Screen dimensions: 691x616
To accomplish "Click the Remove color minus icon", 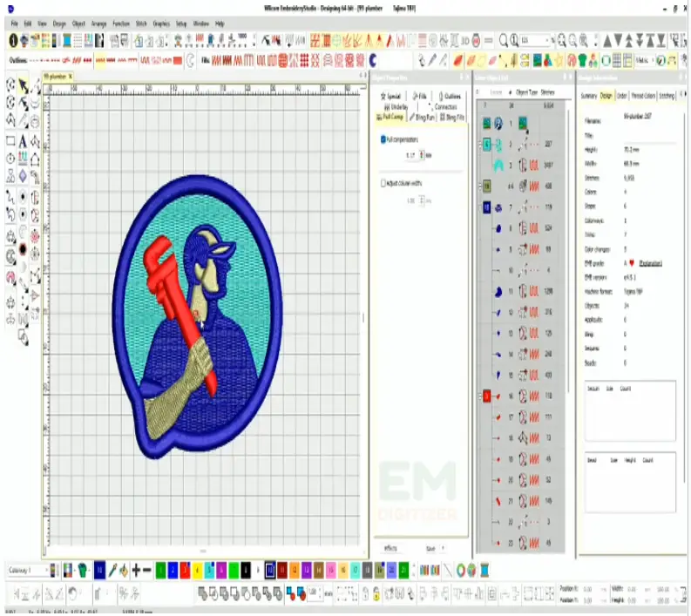I will coord(147,571).
